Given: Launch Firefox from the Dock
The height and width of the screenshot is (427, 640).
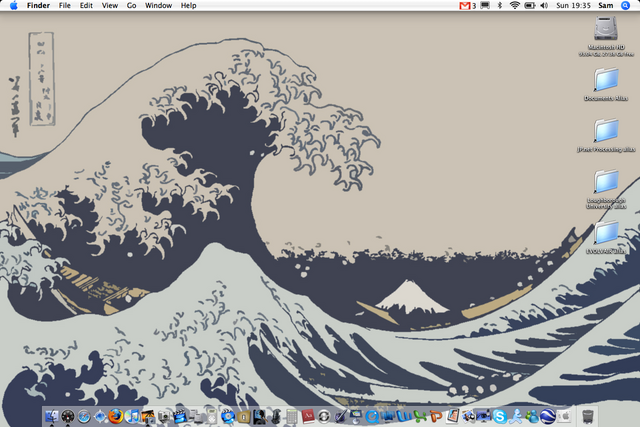Looking at the screenshot, I should (x=116, y=416).
